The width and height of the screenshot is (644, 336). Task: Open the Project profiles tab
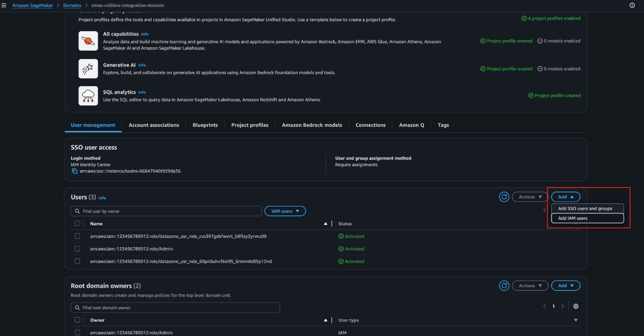pos(250,125)
